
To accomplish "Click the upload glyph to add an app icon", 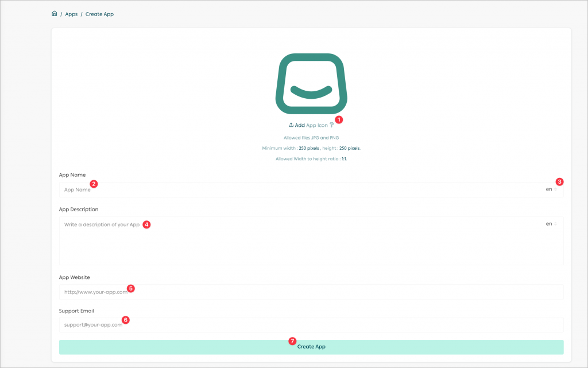I will tap(291, 125).
